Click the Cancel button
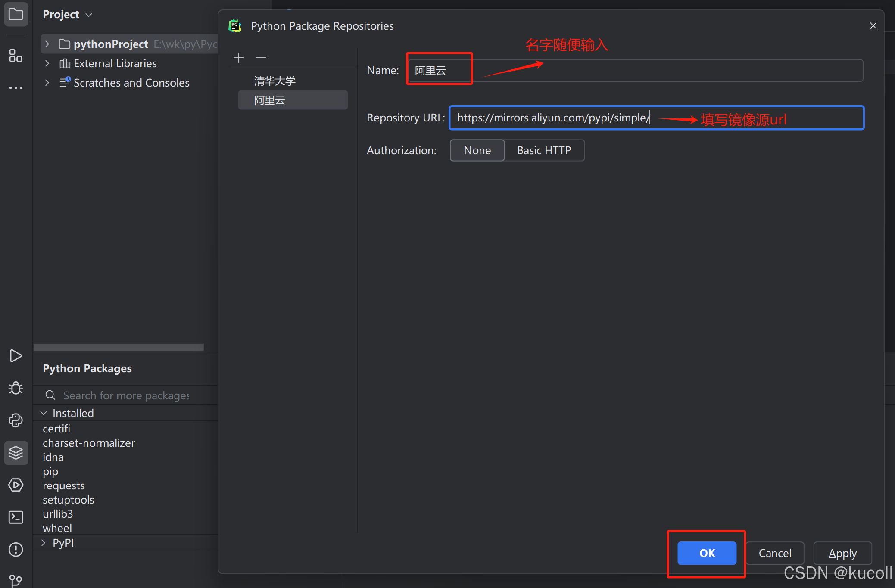The image size is (895, 588). (x=775, y=553)
